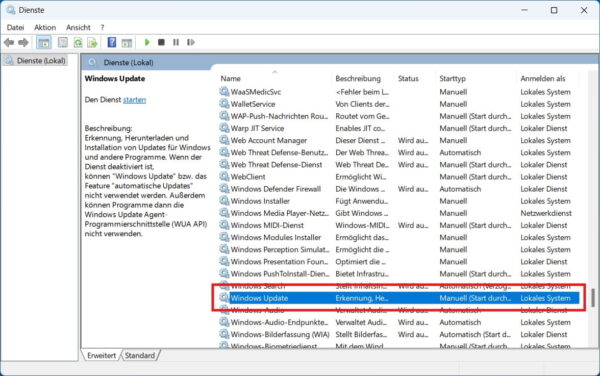Switch to the Erweitert tab
This screenshot has height=376, width=600.
click(x=101, y=355)
